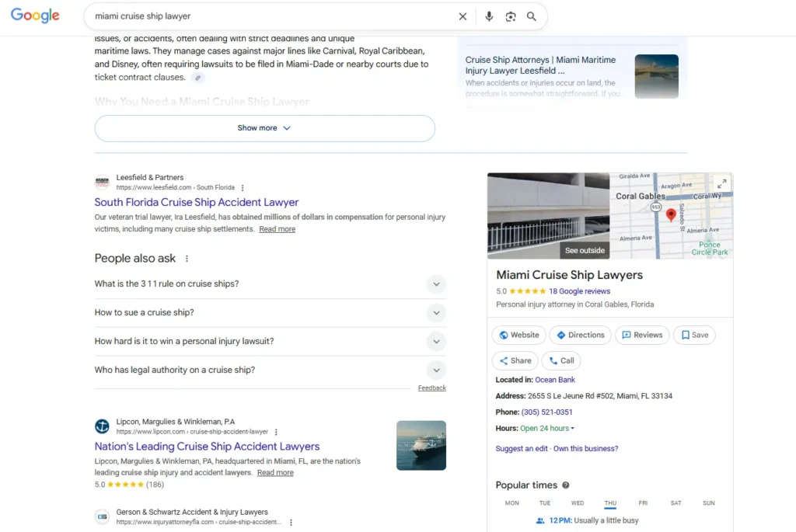View the 18 Google reviews link
The width and height of the screenshot is (796, 532).
pos(579,291)
